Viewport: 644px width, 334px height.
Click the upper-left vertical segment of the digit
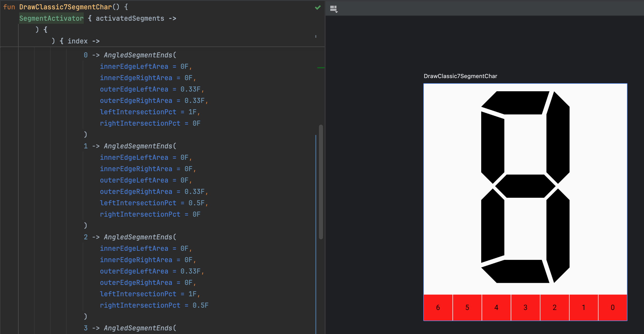493,147
